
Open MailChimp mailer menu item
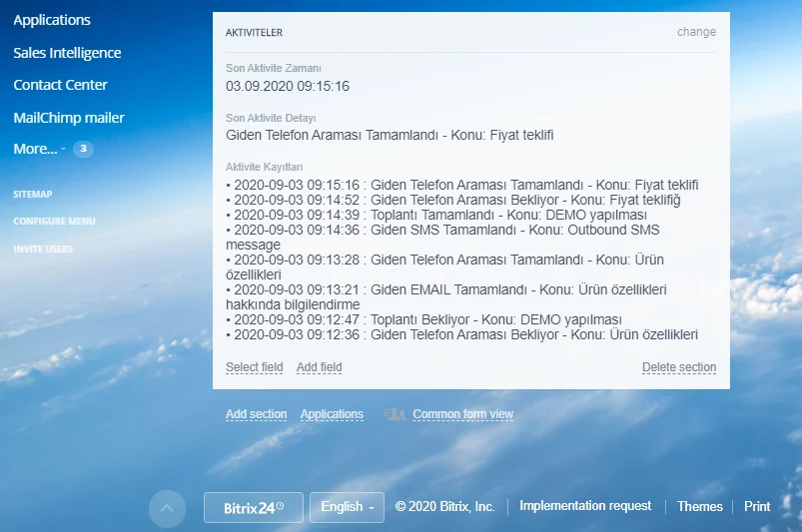click(x=69, y=118)
